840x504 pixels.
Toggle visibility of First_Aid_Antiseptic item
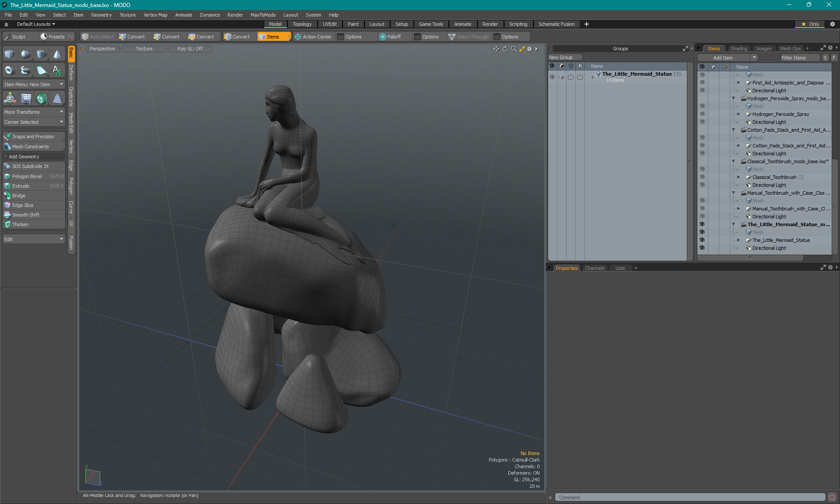(x=702, y=83)
